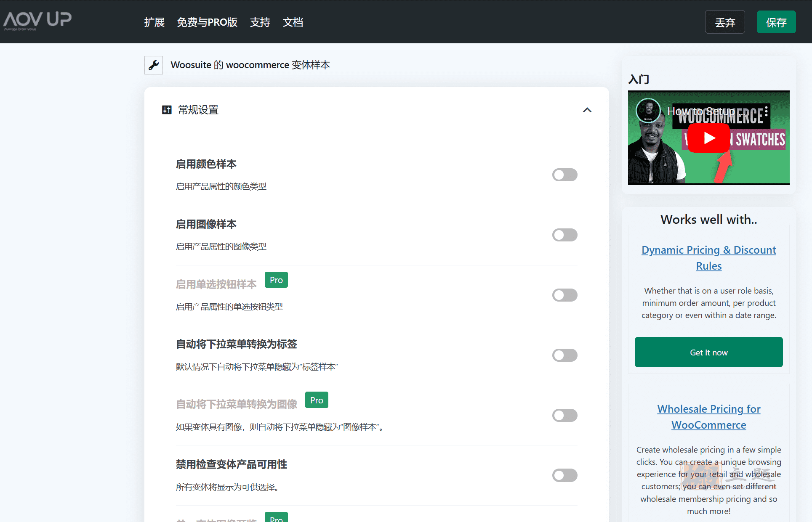Open Wholesale Pricing for WooCommerce link
The image size is (812, 522).
point(709,417)
